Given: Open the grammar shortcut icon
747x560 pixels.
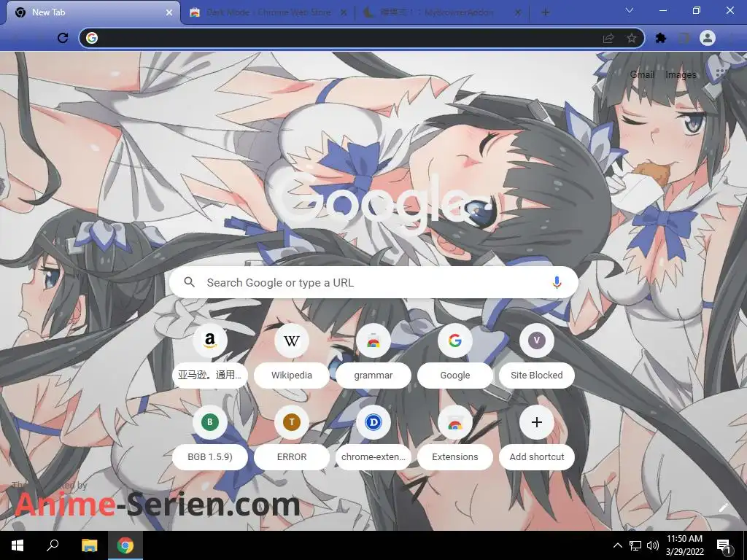Looking at the screenshot, I should tap(373, 341).
